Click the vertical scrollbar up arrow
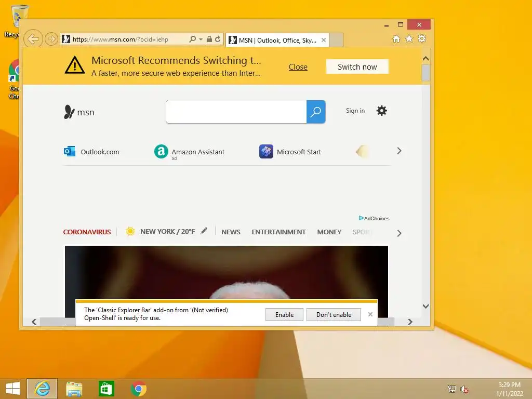The width and height of the screenshot is (532, 399). click(x=426, y=58)
